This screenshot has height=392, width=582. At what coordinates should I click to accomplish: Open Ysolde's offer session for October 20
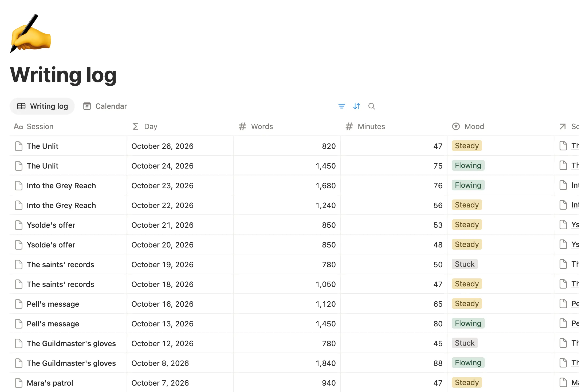click(x=51, y=245)
